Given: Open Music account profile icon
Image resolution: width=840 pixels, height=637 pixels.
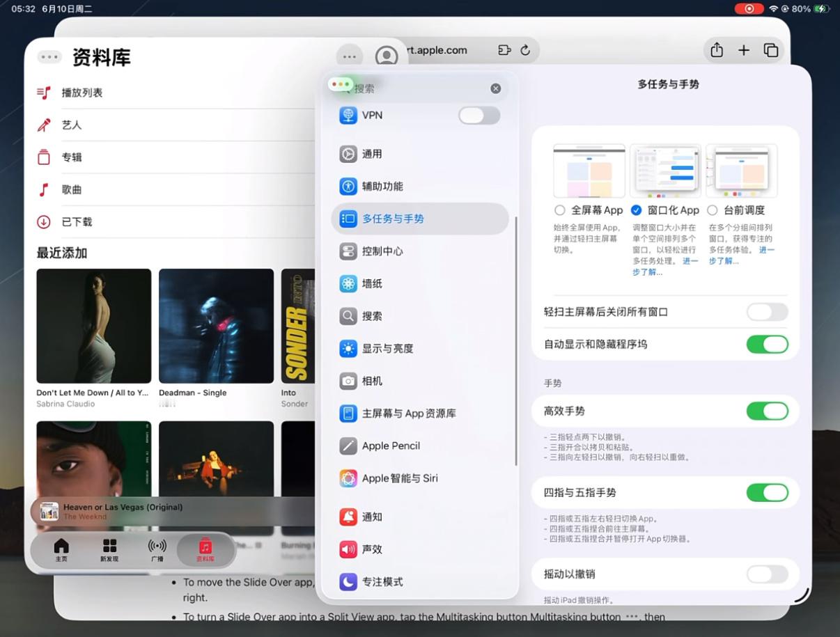Looking at the screenshot, I should (387, 57).
